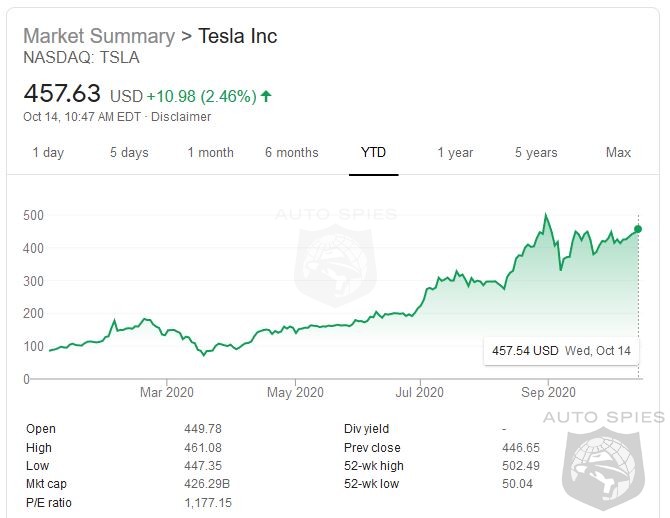The height and width of the screenshot is (518, 670).
Task: Switch to the 1 year view
Action: tap(455, 153)
